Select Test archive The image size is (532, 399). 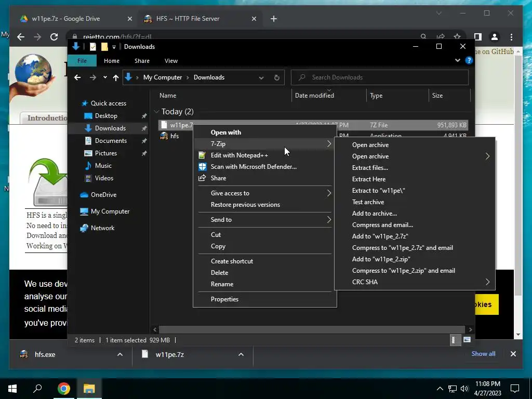368,202
